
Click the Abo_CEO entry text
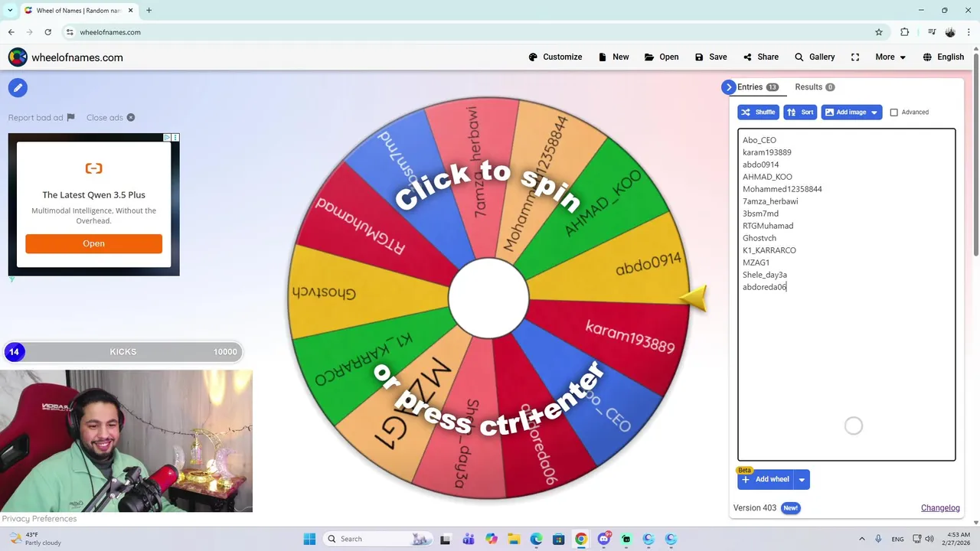click(x=759, y=140)
